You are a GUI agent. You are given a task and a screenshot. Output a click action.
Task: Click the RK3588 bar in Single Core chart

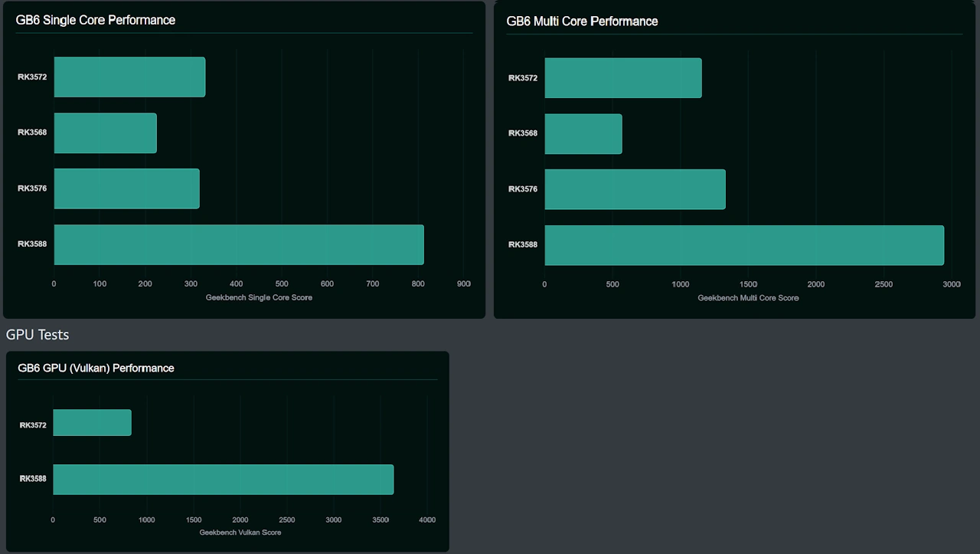238,244
